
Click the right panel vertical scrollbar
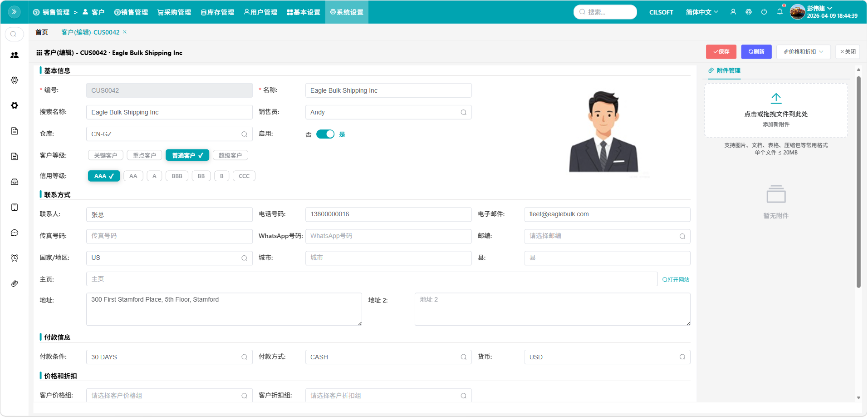click(x=858, y=182)
